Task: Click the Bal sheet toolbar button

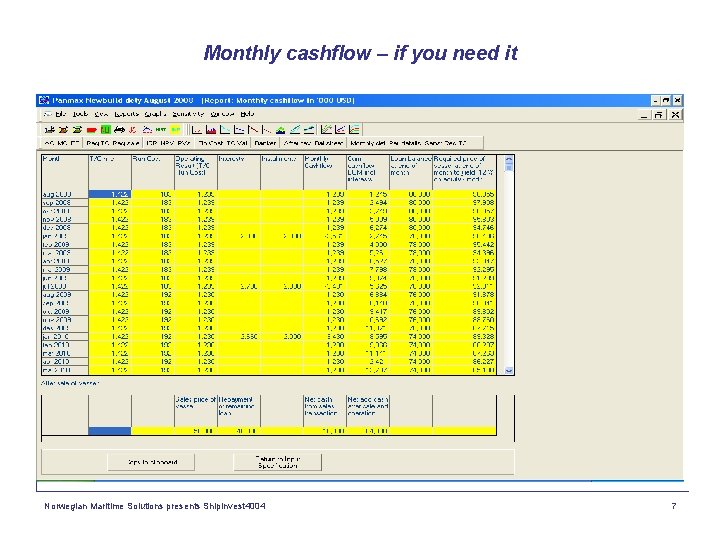Action: tap(329, 143)
